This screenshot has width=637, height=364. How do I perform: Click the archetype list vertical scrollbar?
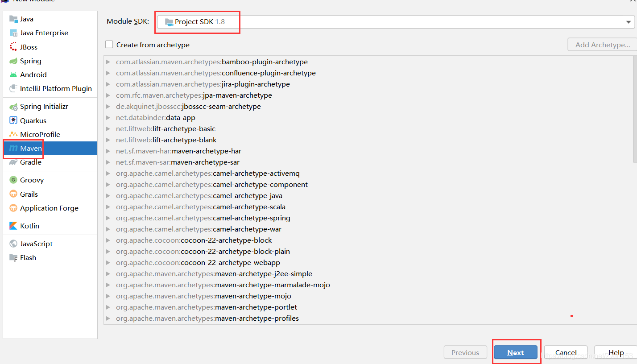(x=635, y=109)
